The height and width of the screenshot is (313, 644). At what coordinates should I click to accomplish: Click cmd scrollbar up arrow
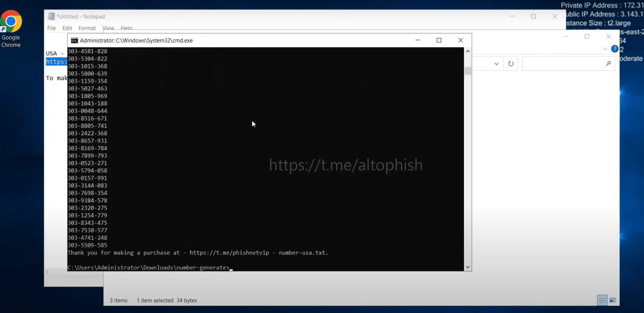[468, 51]
